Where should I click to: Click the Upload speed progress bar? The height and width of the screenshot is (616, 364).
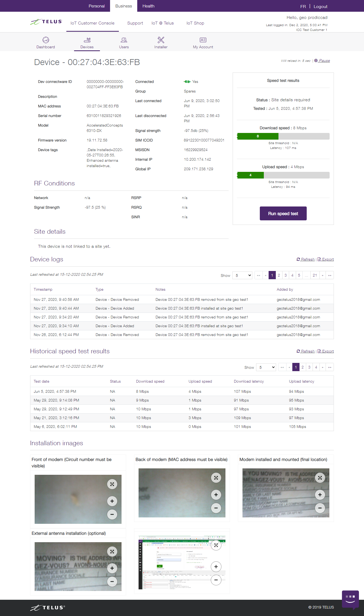click(283, 175)
